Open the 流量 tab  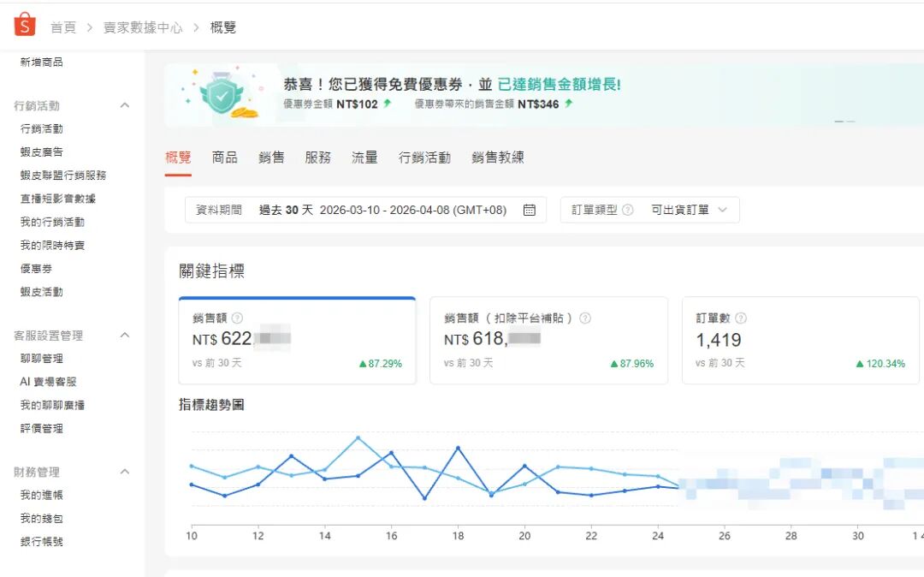point(364,158)
